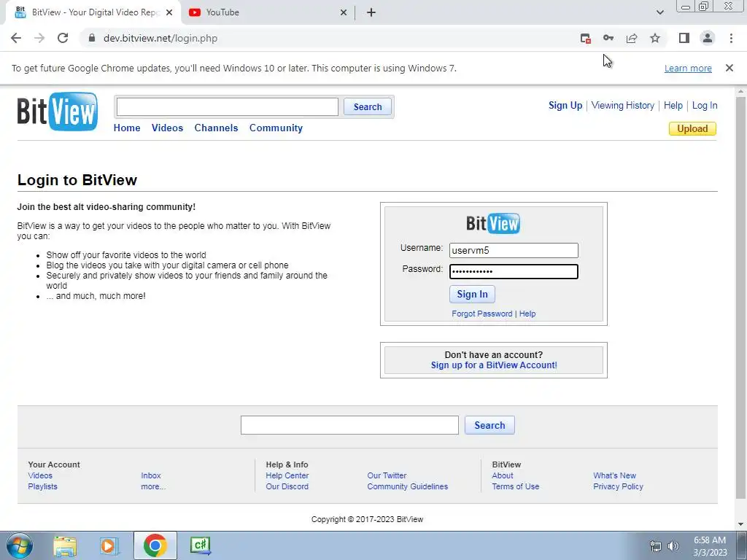Open the Privacy Policy link
The width and height of the screenshot is (747, 560).
[619, 486]
